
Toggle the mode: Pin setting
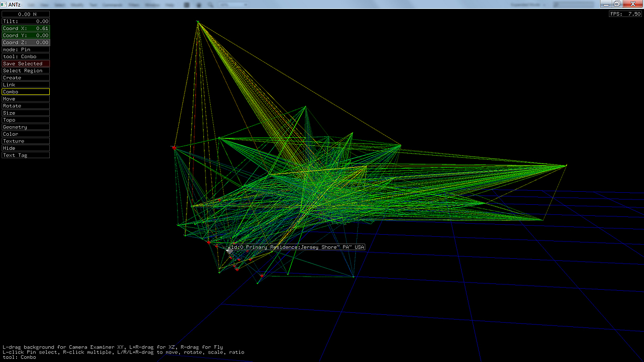point(26,50)
